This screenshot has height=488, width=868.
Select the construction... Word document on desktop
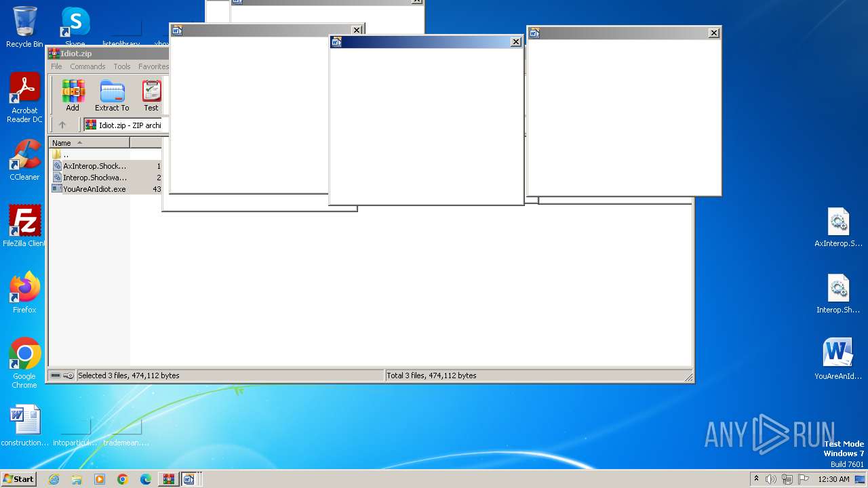[x=25, y=426]
